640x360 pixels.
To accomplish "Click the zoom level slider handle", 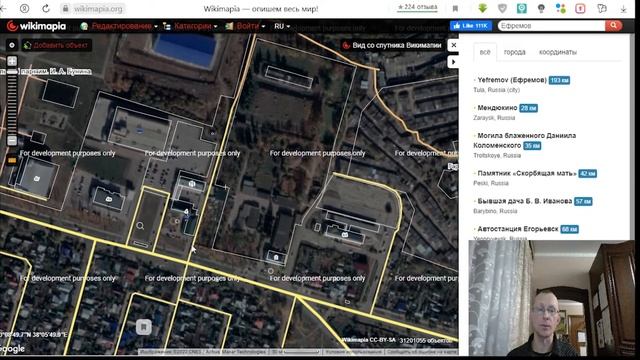I will (x=12, y=71).
